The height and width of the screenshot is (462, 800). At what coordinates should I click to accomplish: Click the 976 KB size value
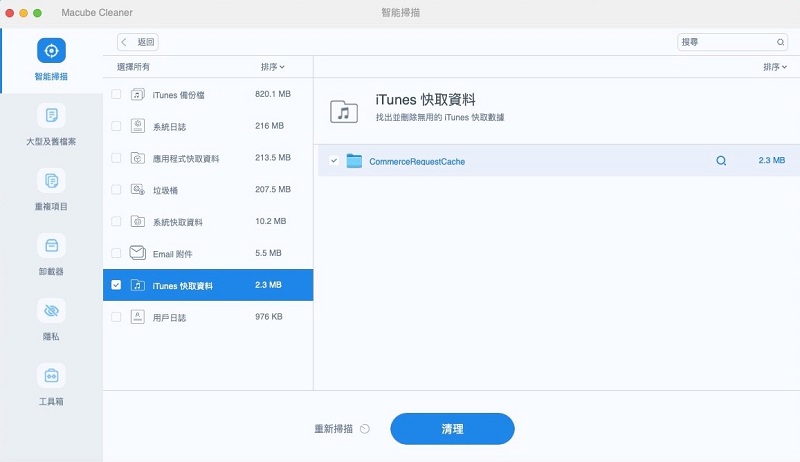tap(269, 317)
